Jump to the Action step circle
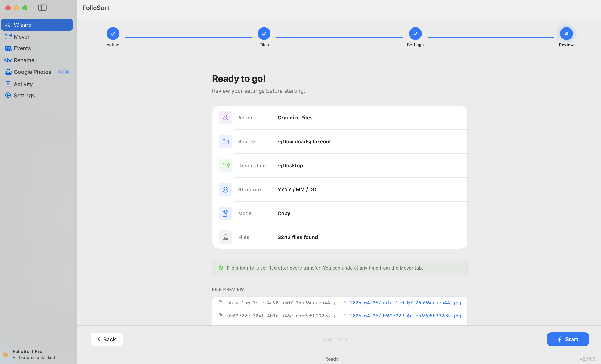The width and height of the screenshot is (601, 364). (x=113, y=34)
